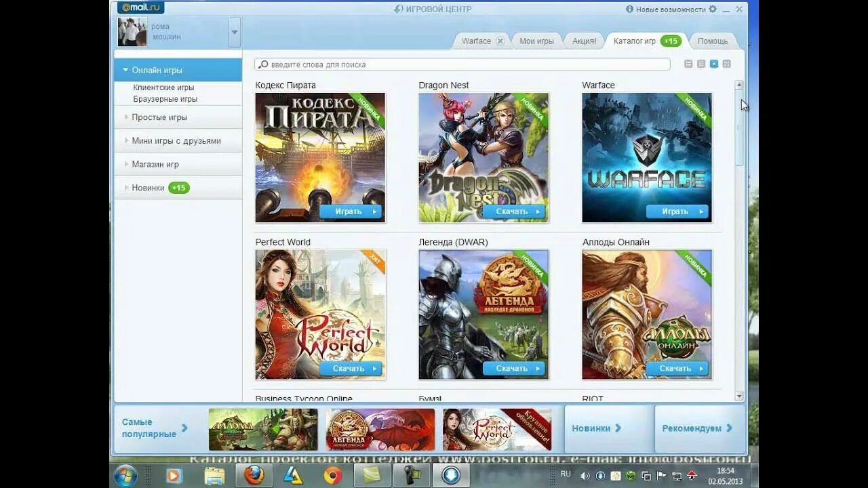Open the Помощь tab
This screenshot has height=488, width=868.
click(713, 41)
